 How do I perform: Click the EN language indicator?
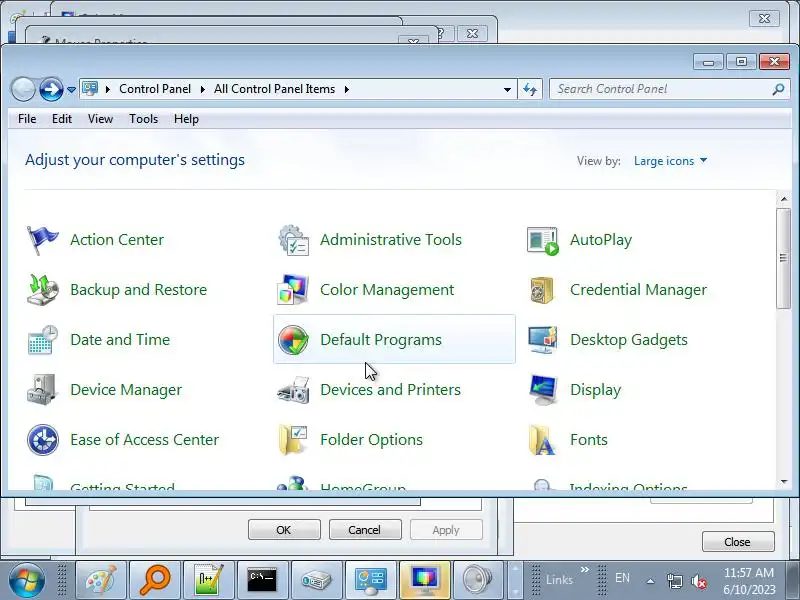[x=622, y=578]
